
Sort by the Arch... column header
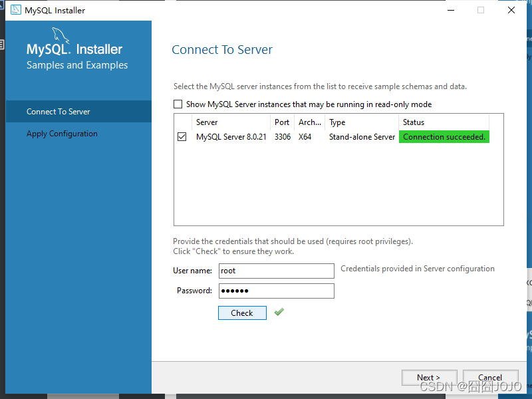[x=310, y=122]
